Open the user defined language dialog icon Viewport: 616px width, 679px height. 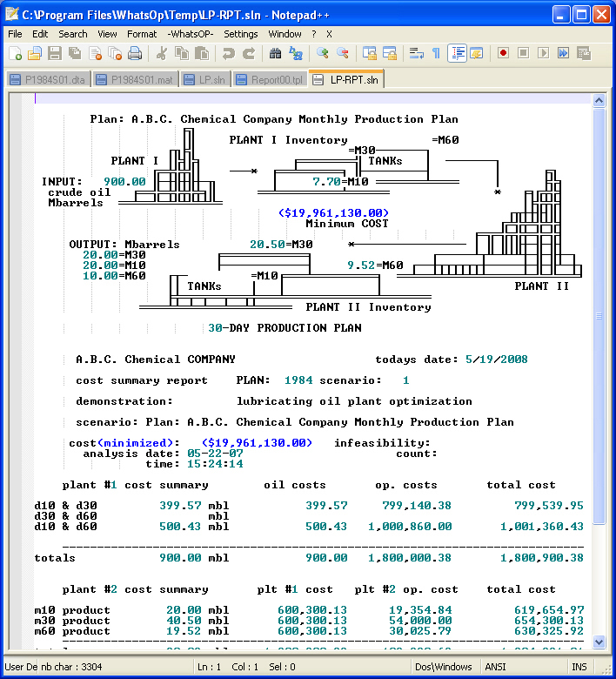tap(476, 54)
